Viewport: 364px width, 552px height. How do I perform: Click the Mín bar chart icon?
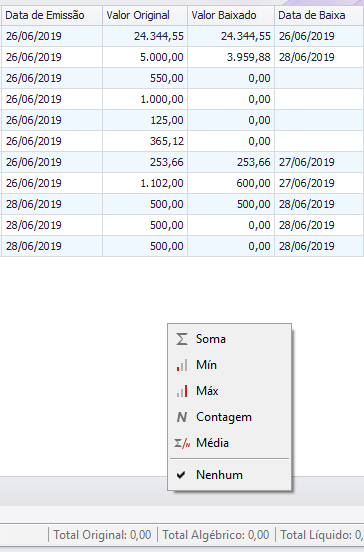click(x=182, y=365)
